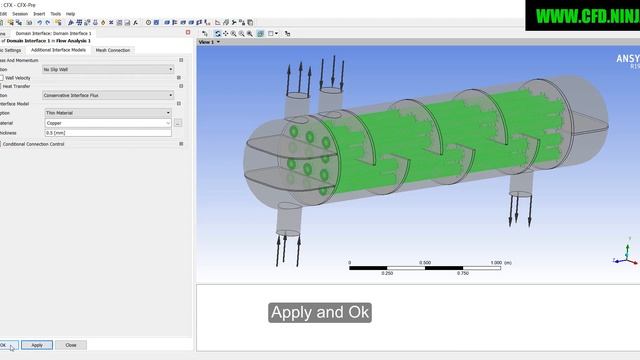Click the Apply button
This screenshot has height=360, width=640.
[37, 345]
